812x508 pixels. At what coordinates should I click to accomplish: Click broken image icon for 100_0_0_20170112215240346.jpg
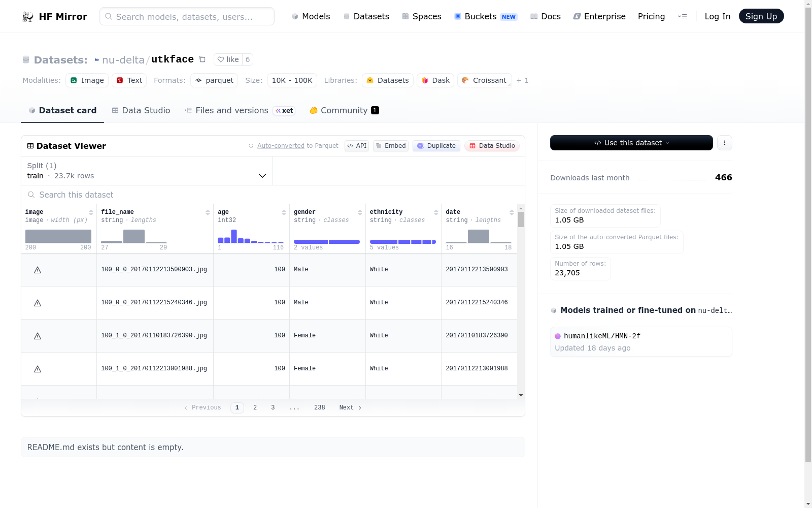38,303
